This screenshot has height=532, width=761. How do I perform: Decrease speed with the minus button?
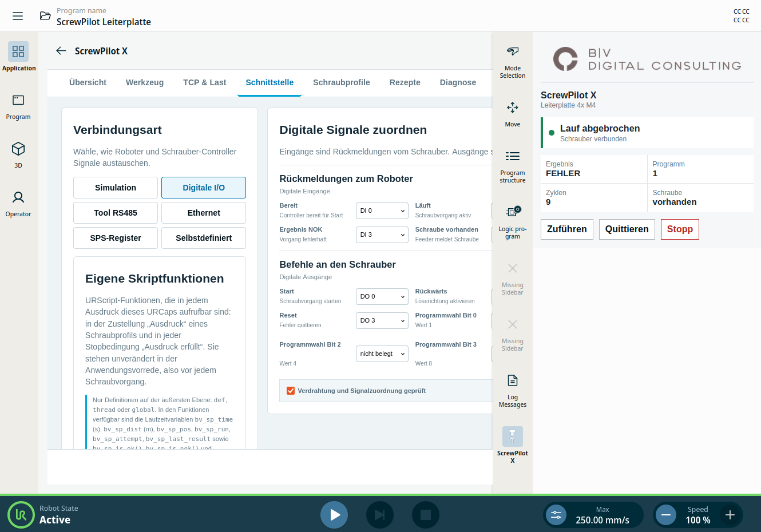666,515
